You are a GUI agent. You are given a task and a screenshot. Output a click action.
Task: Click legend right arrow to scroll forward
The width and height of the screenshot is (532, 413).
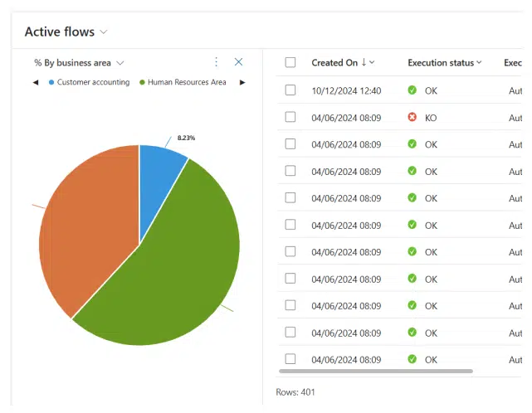tap(242, 82)
